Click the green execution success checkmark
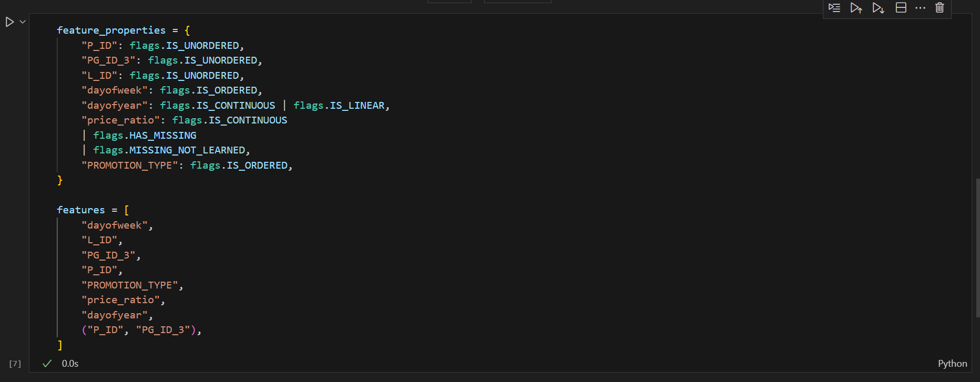980x382 pixels. point(47,363)
